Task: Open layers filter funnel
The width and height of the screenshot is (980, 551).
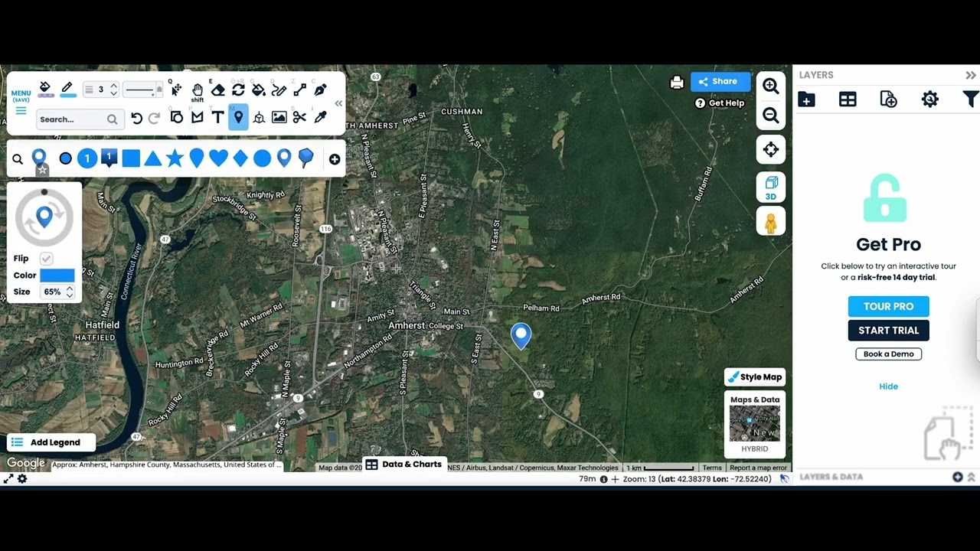Action: [970, 99]
